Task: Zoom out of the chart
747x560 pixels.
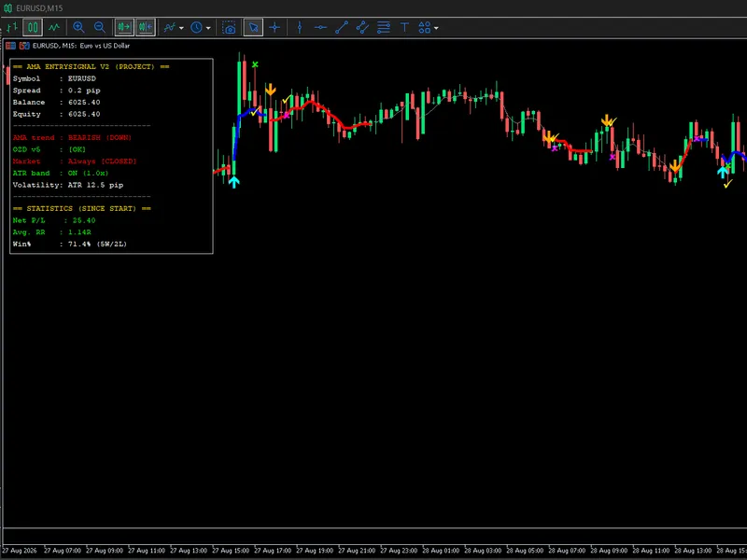Action: click(x=100, y=27)
